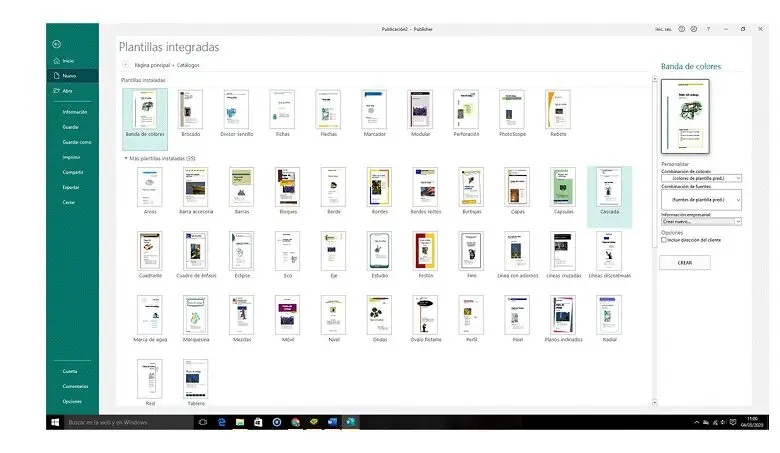This screenshot has height=453, width=780.
Task: Click the Catálogos breadcrumb
Action: pyautogui.click(x=188, y=65)
